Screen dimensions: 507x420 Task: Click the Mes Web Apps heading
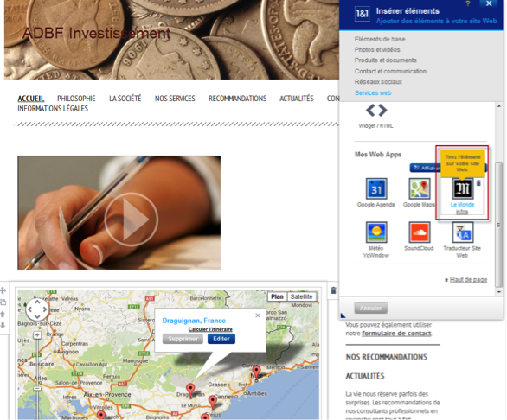tap(378, 155)
